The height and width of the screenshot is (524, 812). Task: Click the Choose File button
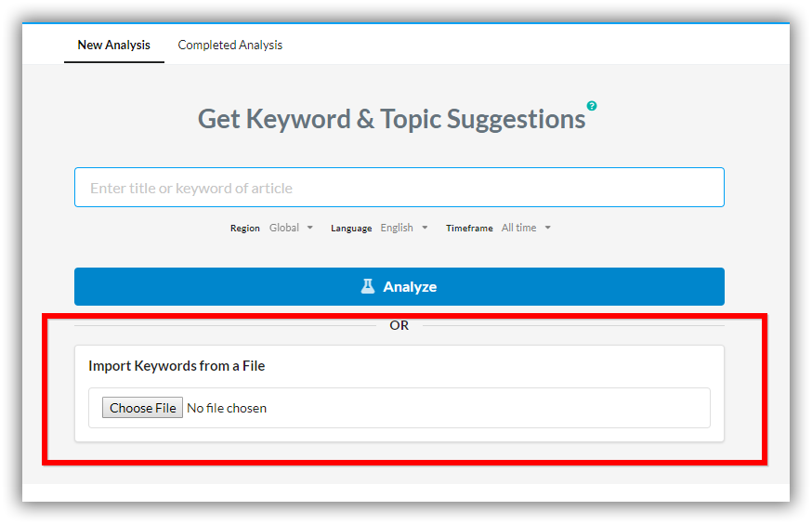(142, 408)
